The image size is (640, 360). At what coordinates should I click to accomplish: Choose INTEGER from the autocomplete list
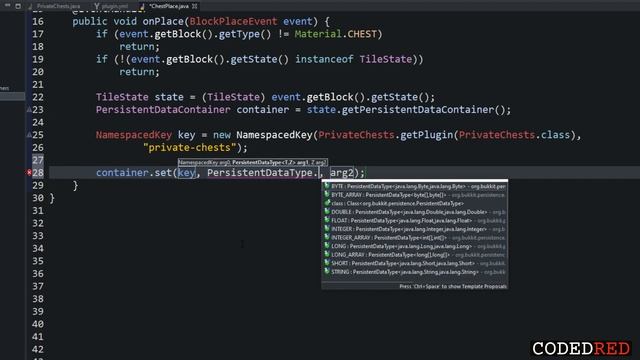415,229
